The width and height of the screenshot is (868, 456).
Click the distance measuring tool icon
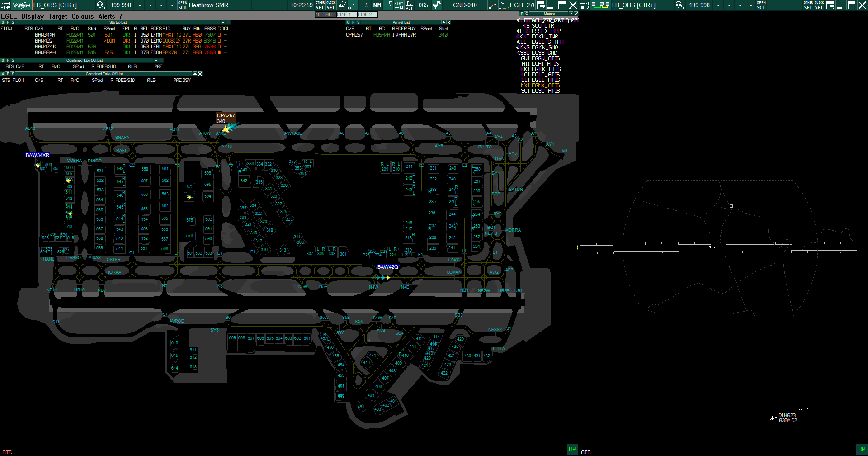(352, 5)
